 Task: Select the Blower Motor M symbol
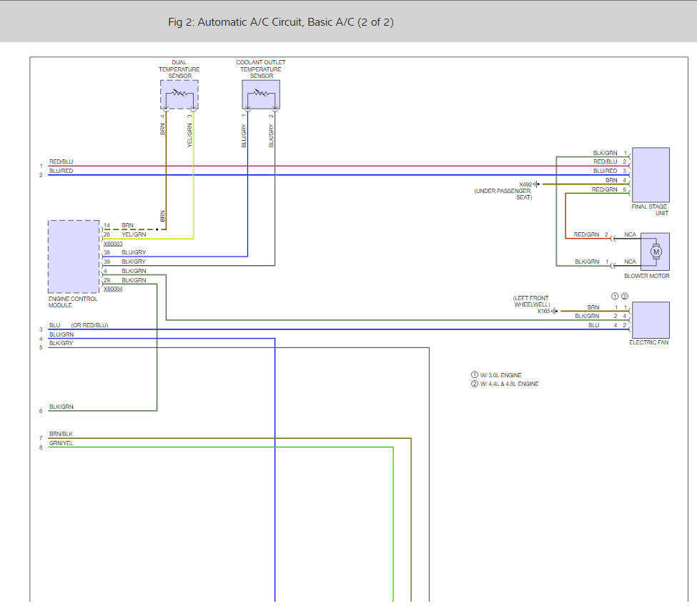point(656,252)
